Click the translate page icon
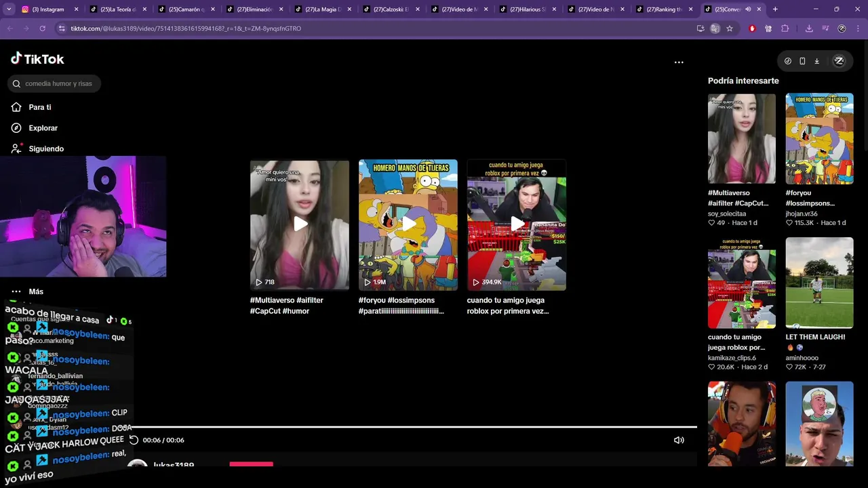Image resolution: width=868 pixels, height=488 pixels. coord(715,28)
